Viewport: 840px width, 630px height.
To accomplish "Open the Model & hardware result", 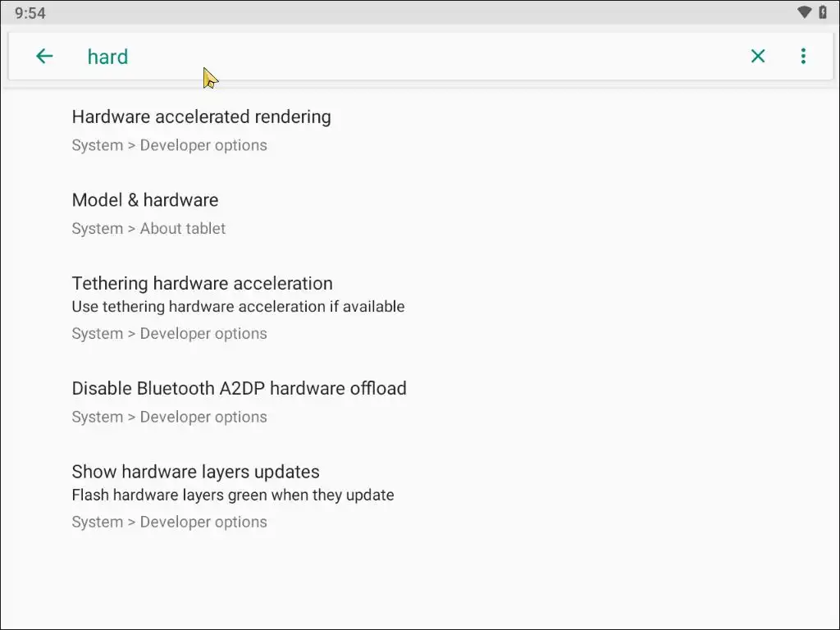I will (145, 200).
